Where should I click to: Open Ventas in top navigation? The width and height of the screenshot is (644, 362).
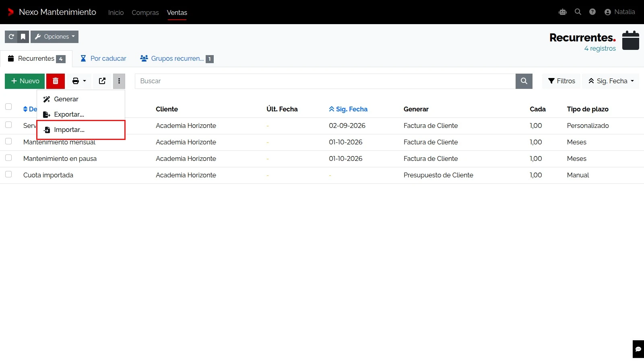tap(177, 12)
